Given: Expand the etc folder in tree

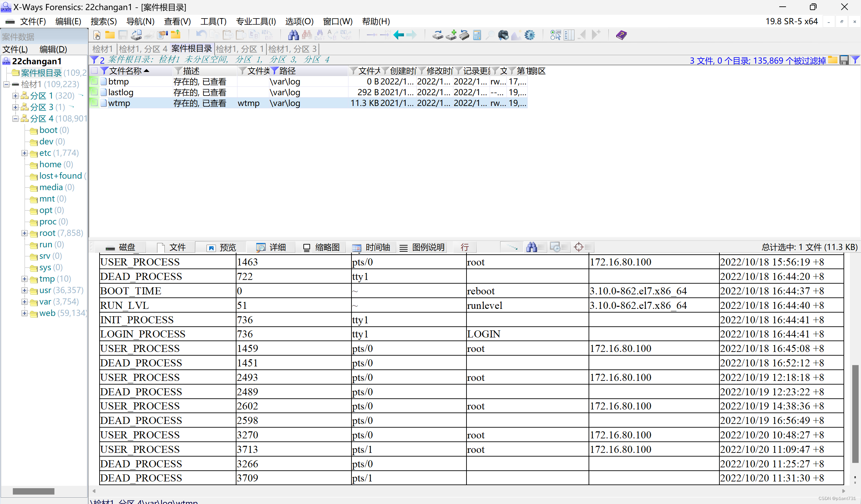Looking at the screenshot, I should 25,153.
